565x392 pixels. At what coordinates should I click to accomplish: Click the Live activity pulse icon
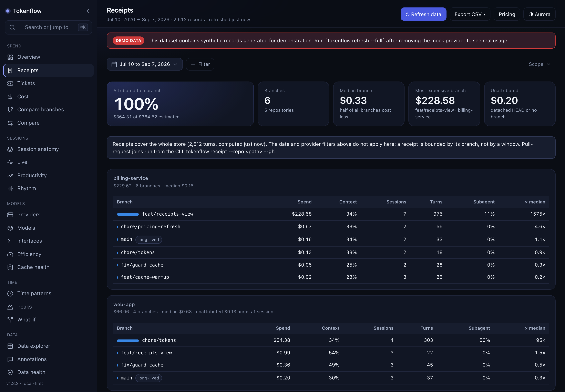coord(10,162)
